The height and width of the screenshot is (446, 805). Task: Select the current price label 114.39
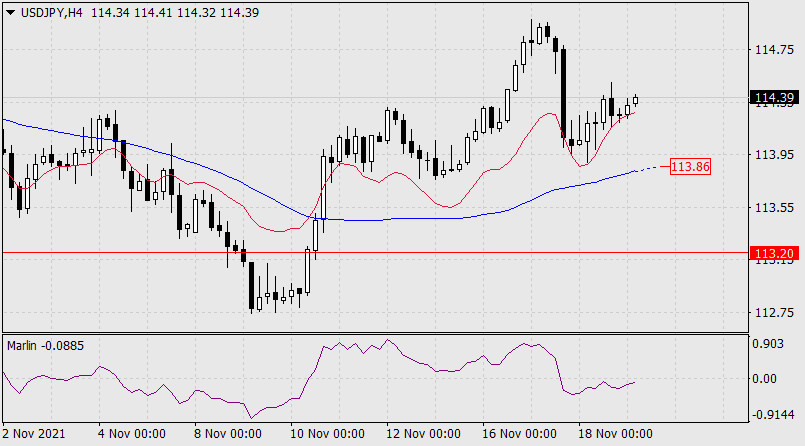coord(774,98)
